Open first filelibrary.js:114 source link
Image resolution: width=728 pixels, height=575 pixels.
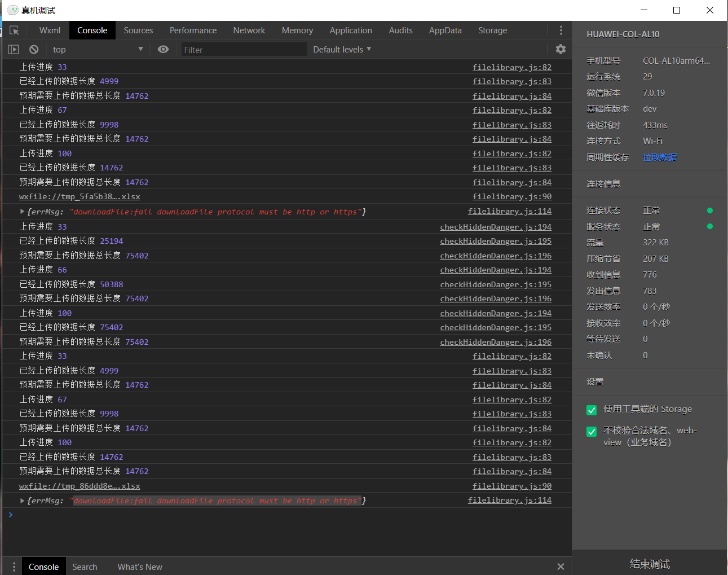pos(510,211)
